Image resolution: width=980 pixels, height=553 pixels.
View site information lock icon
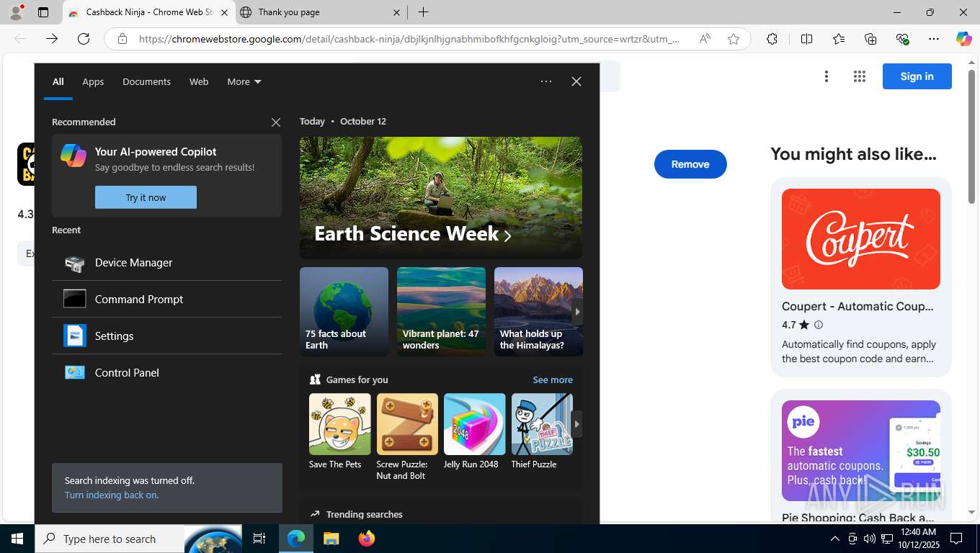(x=122, y=39)
